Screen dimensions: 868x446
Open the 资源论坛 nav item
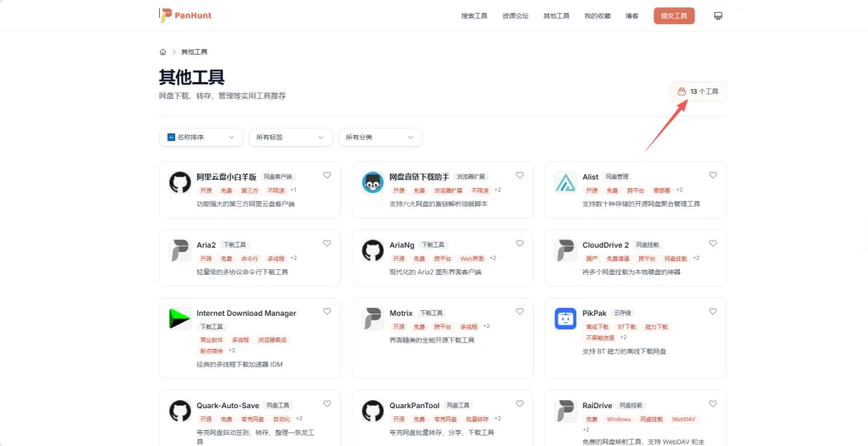pos(515,16)
